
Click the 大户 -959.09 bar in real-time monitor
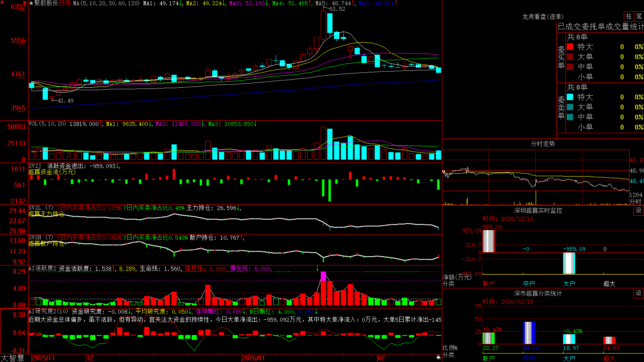click(569, 263)
